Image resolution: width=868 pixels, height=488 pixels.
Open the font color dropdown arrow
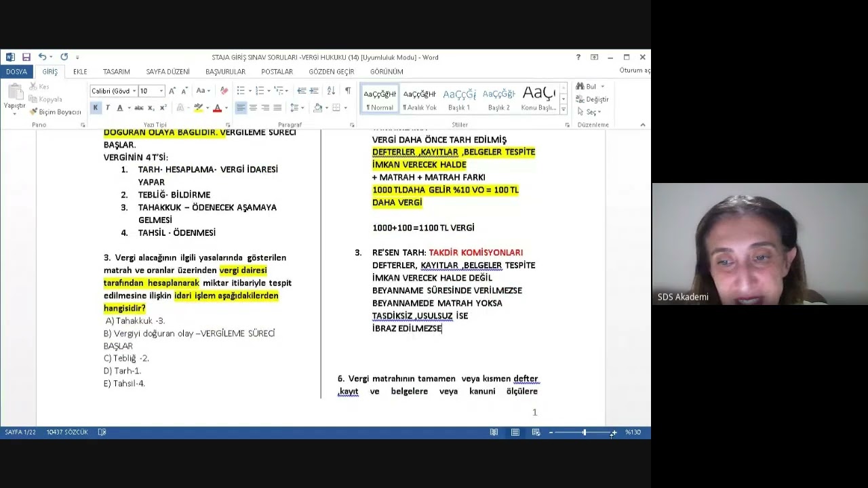(225, 108)
